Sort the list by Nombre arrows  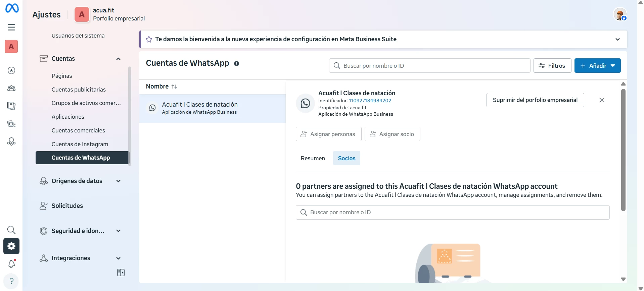click(x=174, y=86)
